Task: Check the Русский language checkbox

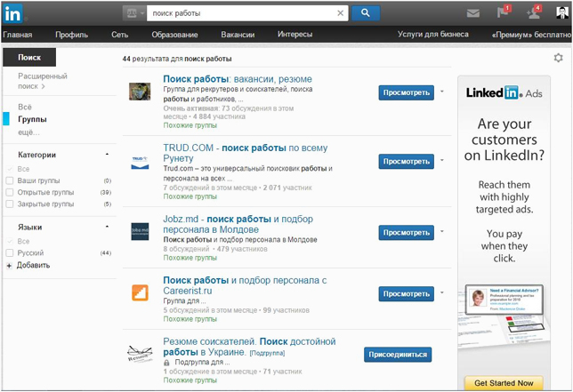Action: click(10, 253)
